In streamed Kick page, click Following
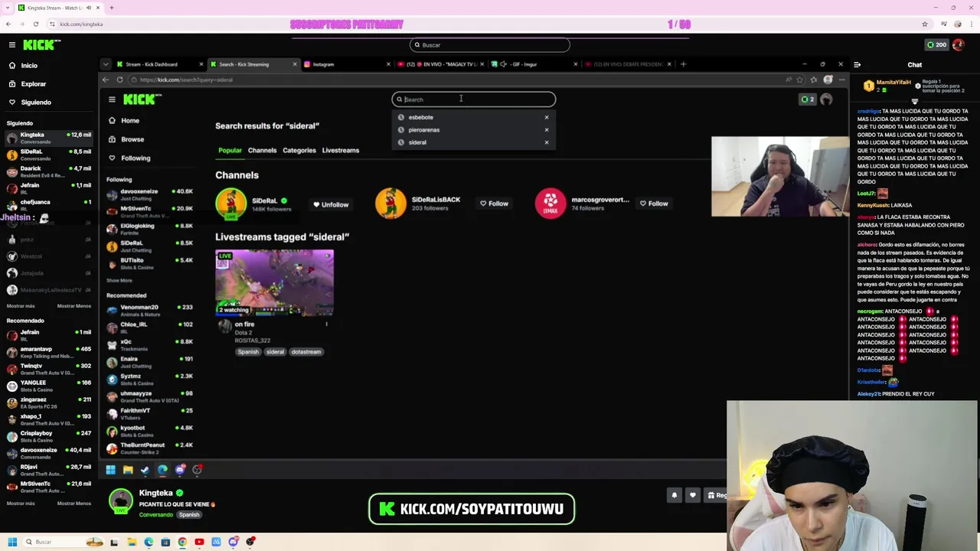The width and height of the screenshot is (980, 551). point(135,158)
